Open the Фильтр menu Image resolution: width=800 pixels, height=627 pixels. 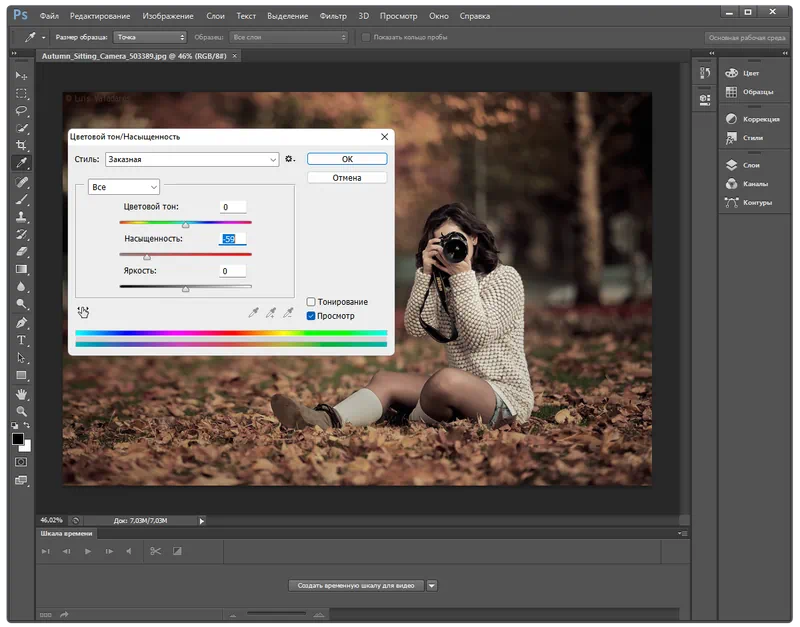[x=333, y=16]
